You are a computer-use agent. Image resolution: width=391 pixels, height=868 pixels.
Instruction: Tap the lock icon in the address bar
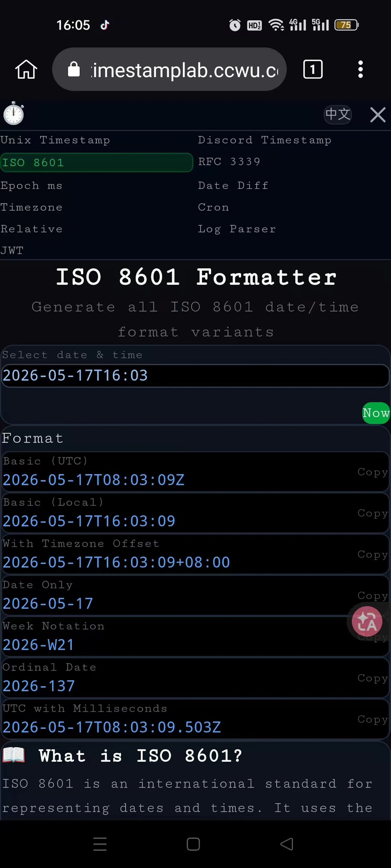click(x=74, y=69)
